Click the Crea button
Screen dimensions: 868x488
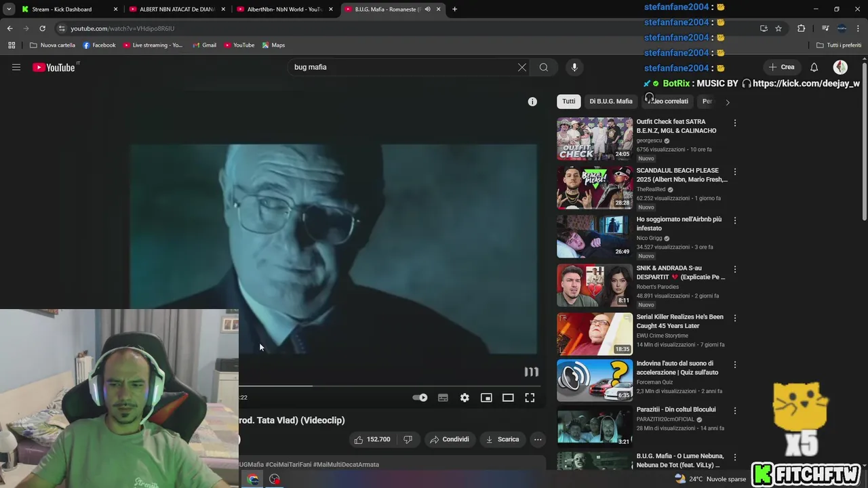781,67
